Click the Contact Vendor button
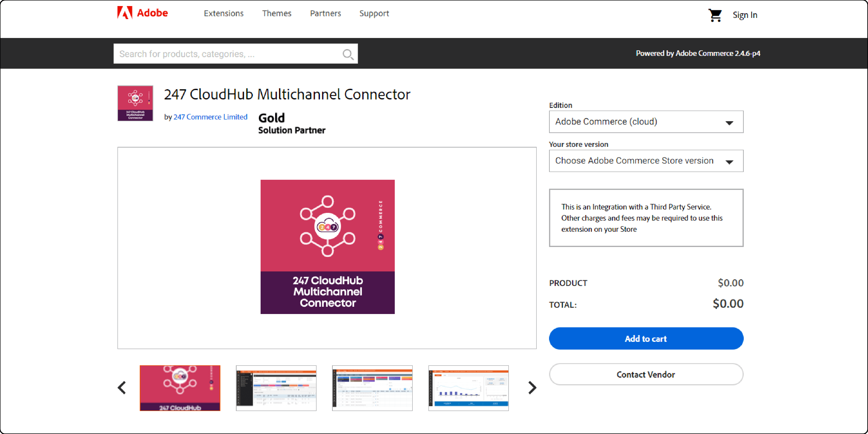 tap(646, 374)
